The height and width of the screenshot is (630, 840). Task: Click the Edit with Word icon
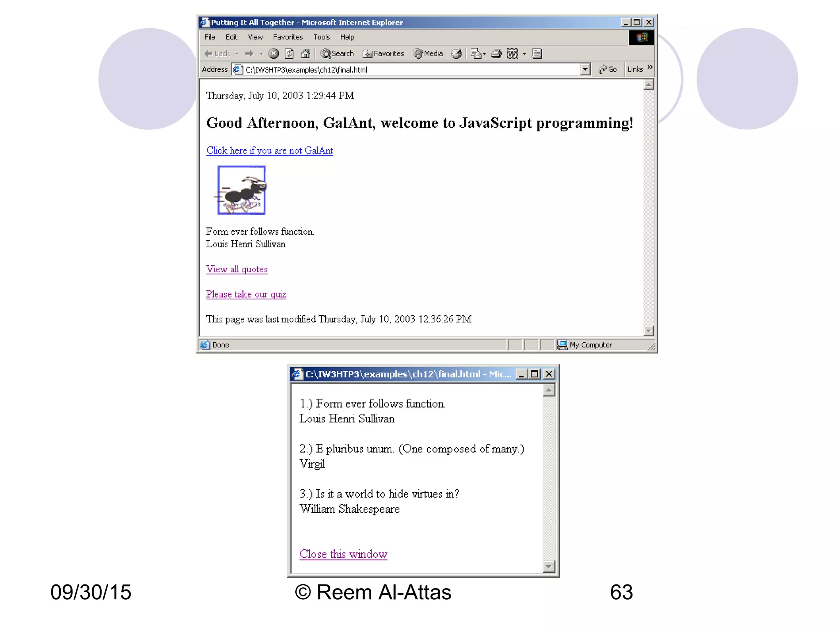click(x=512, y=54)
